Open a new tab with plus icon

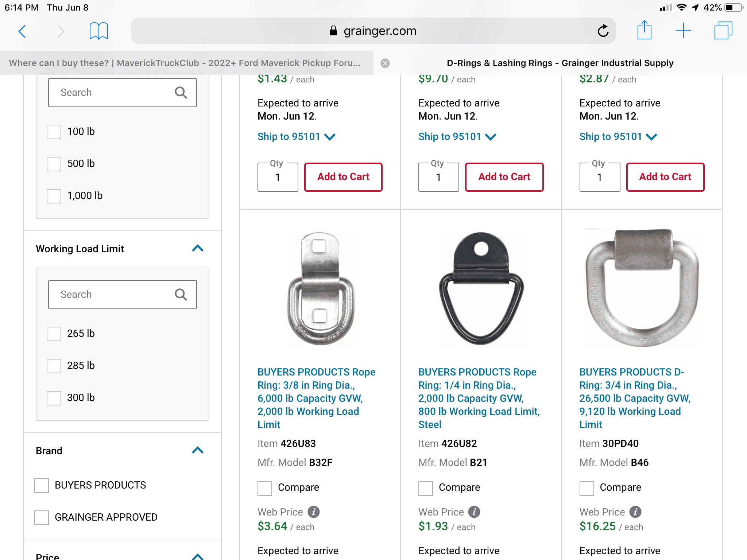coord(684,31)
